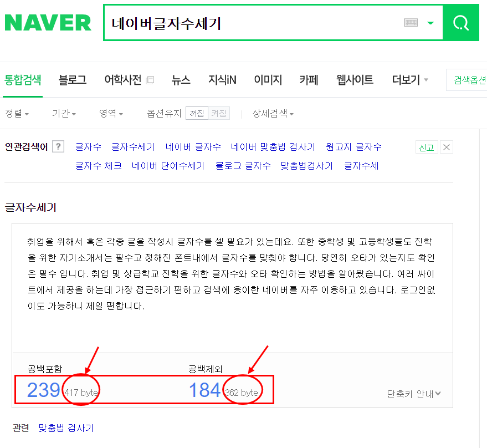Click related search 글자수 체크
The width and height of the screenshot is (487, 448).
click(99, 166)
